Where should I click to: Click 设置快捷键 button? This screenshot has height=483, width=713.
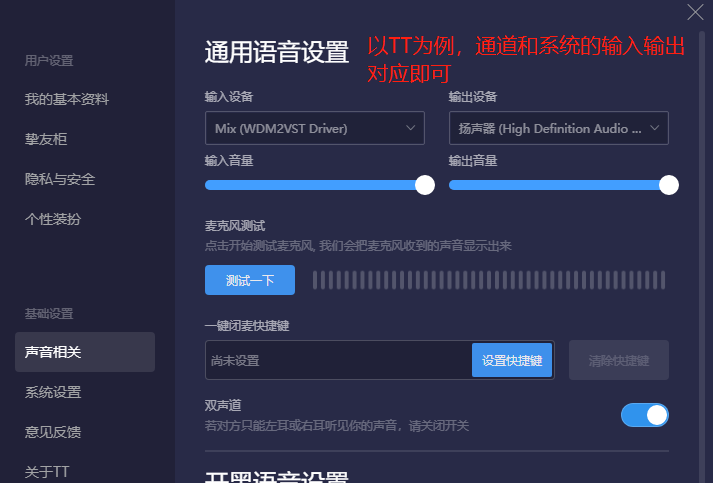pyautogui.click(x=512, y=360)
